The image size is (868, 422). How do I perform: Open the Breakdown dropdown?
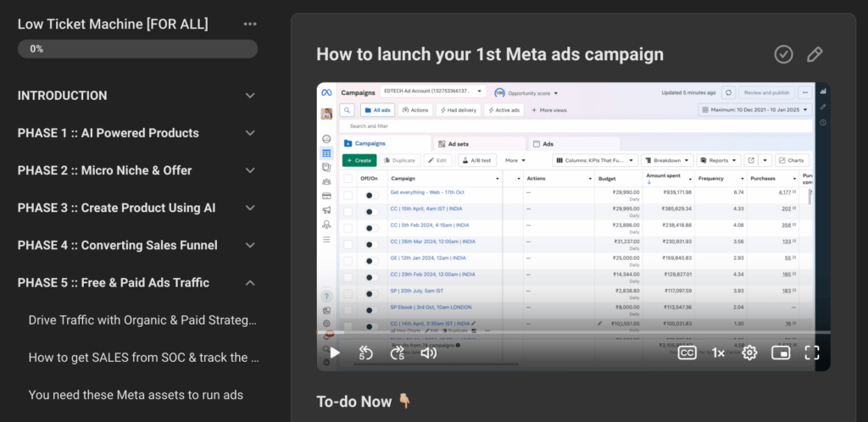tap(667, 160)
